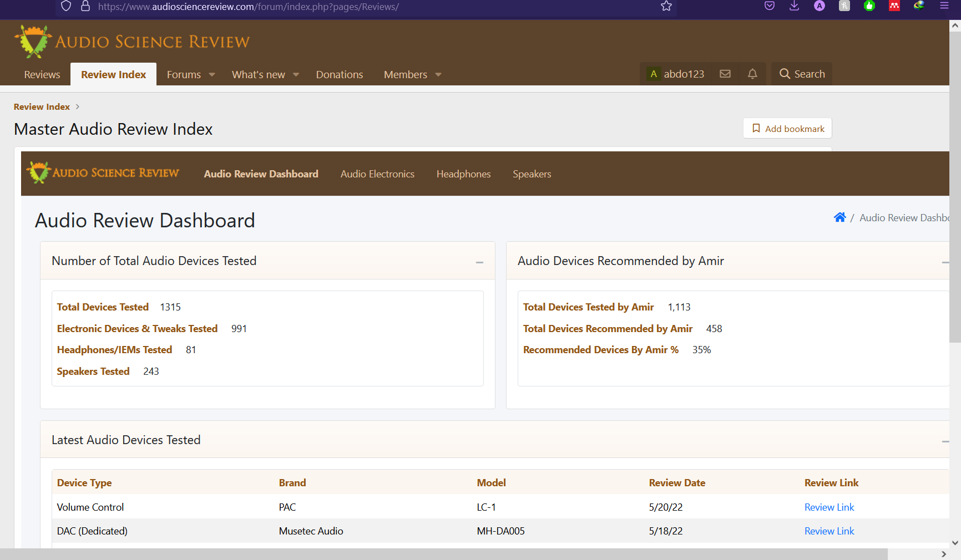Viewport: 961px width, 560px height.
Task: Open the Pocket save icon in browser toolbar
Action: pos(770,6)
